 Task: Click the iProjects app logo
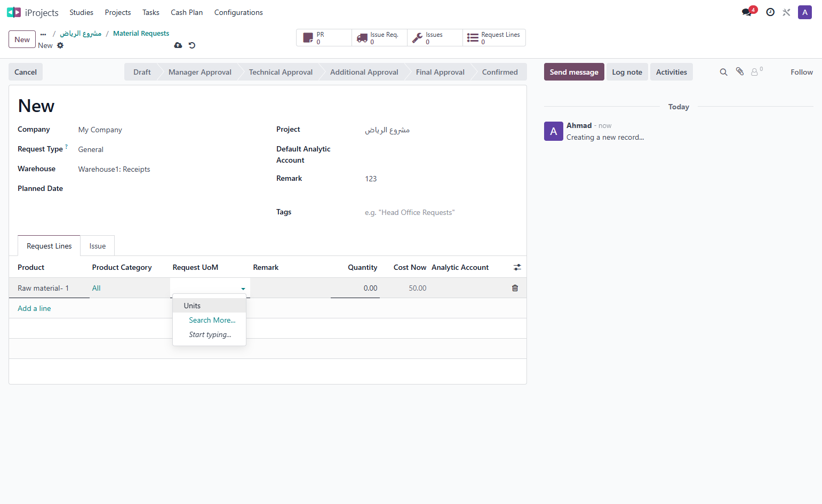click(14, 12)
